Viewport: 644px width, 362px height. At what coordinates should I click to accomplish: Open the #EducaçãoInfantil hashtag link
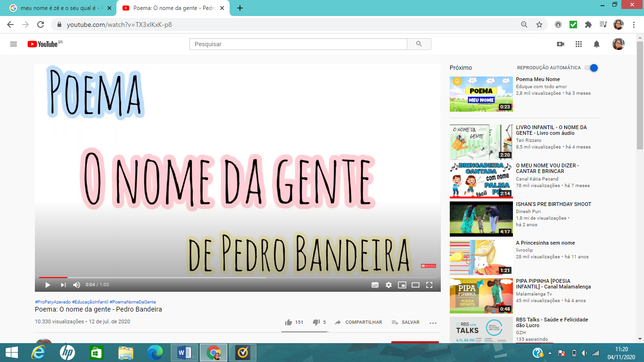coord(90,302)
